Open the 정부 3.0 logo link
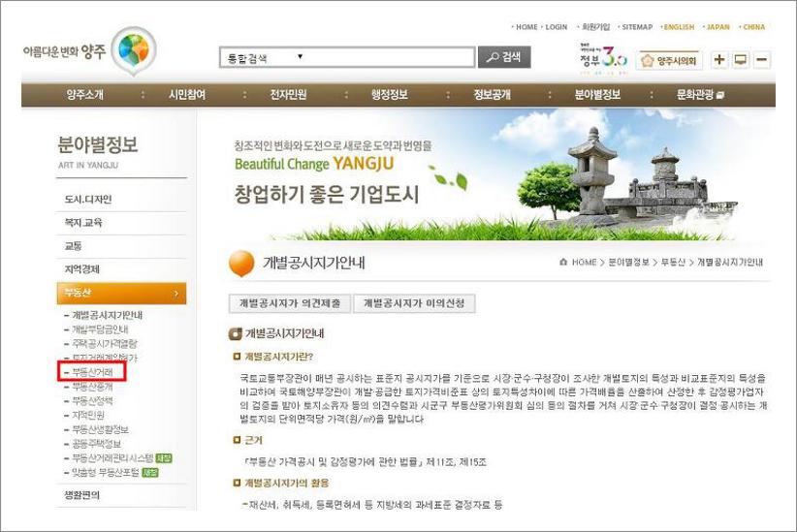This screenshot has width=797, height=532. click(x=603, y=59)
